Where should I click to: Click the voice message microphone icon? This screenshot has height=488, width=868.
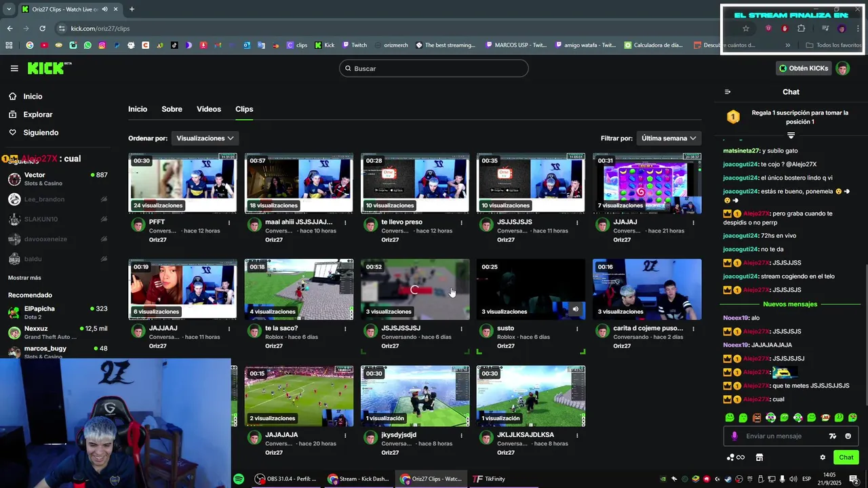tap(734, 436)
